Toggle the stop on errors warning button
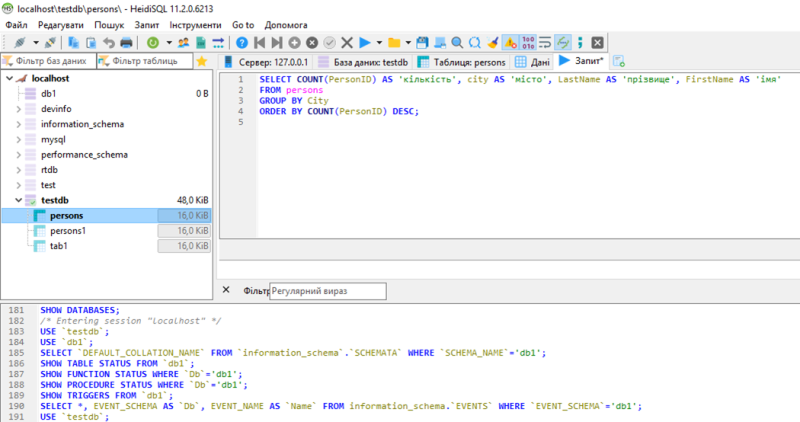Image resolution: width=800 pixels, height=422 pixels. click(x=510, y=43)
